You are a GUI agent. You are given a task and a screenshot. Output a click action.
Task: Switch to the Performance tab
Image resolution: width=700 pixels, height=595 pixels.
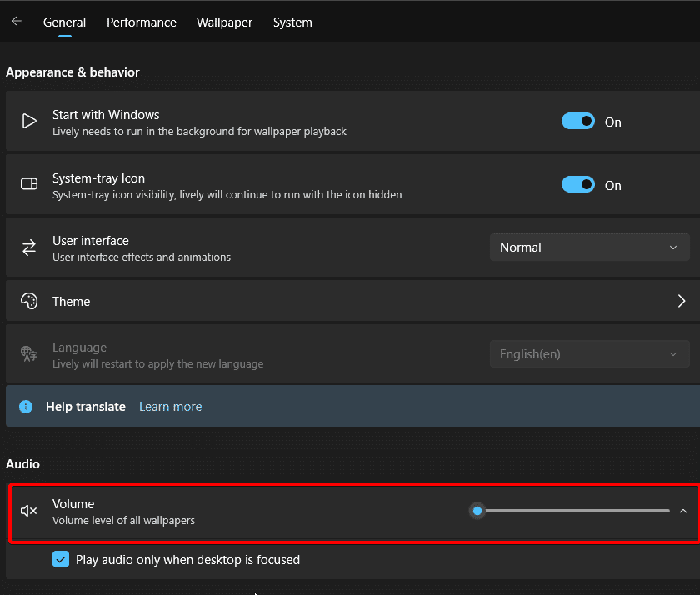142,22
